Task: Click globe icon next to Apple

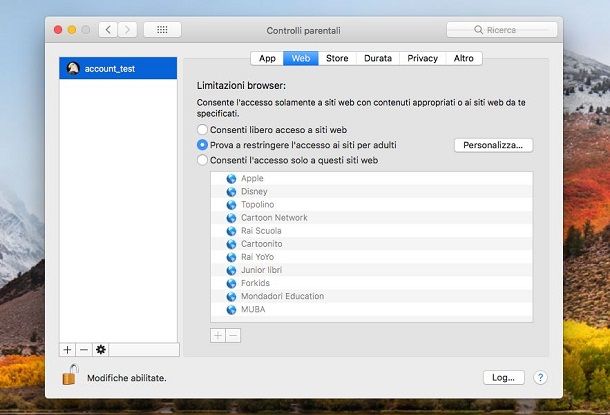Action: 231,179
